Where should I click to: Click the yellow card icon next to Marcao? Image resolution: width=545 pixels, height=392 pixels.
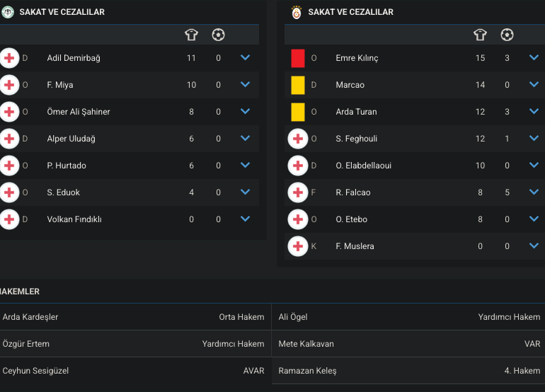pyautogui.click(x=298, y=85)
